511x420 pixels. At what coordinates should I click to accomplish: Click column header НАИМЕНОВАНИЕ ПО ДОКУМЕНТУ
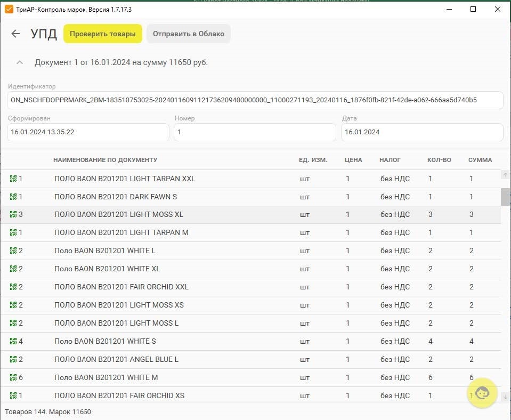[x=106, y=160]
